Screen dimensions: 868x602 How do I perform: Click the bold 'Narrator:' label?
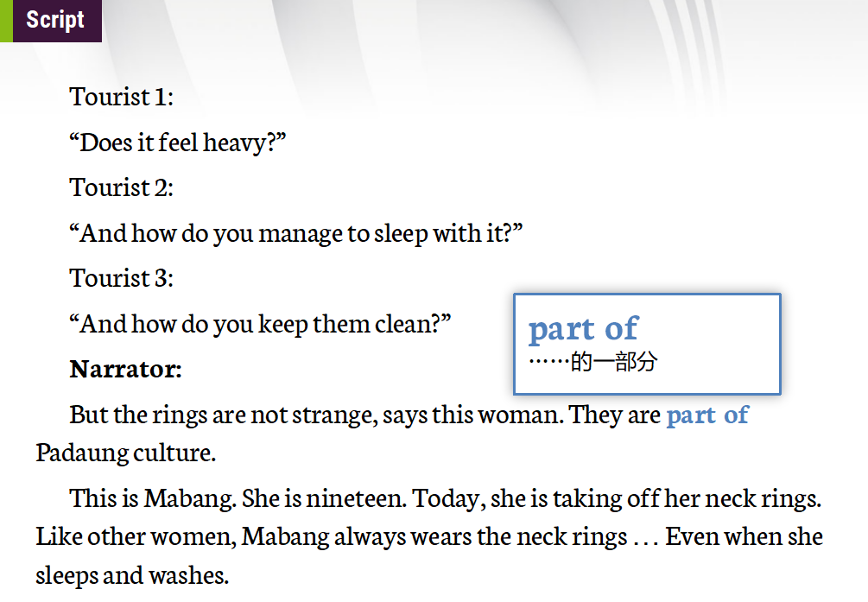(x=125, y=370)
